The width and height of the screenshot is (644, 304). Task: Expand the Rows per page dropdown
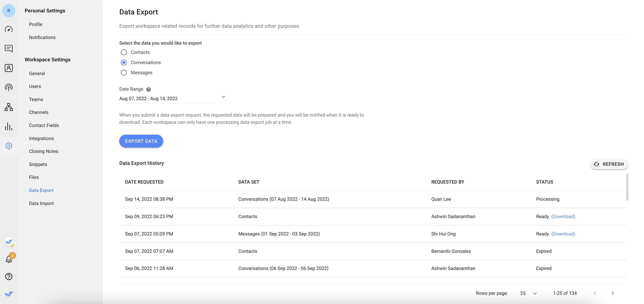[x=528, y=293]
